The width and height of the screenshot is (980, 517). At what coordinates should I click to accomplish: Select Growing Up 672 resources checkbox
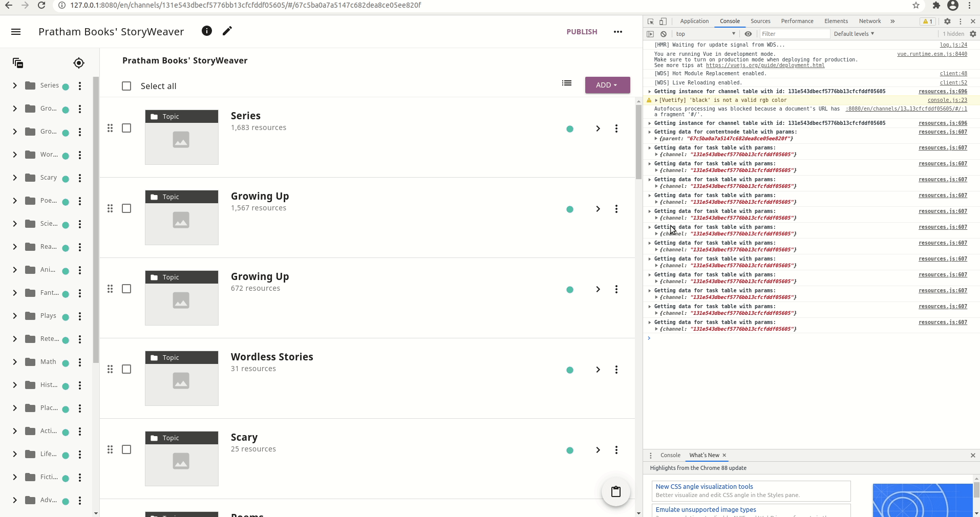[x=126, y=289]
